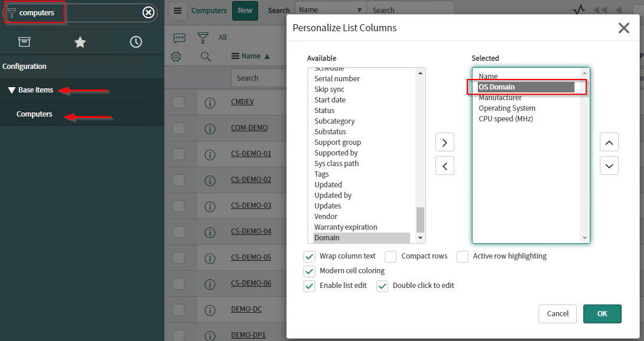The height and width of the screenshot is (341, 644).
Task: Open the Favorites star tab
Action: click(80, 42)
